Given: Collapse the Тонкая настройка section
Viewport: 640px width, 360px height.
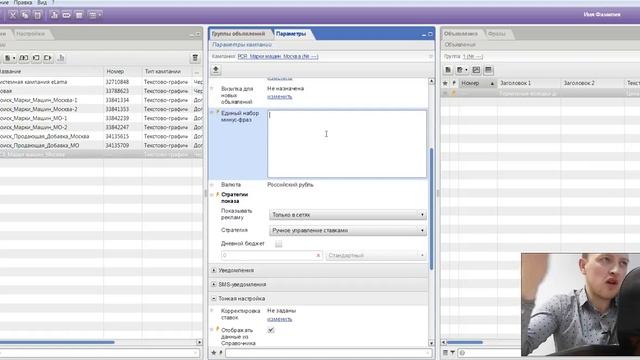Looking at the screenshot, I should point(214,299).
